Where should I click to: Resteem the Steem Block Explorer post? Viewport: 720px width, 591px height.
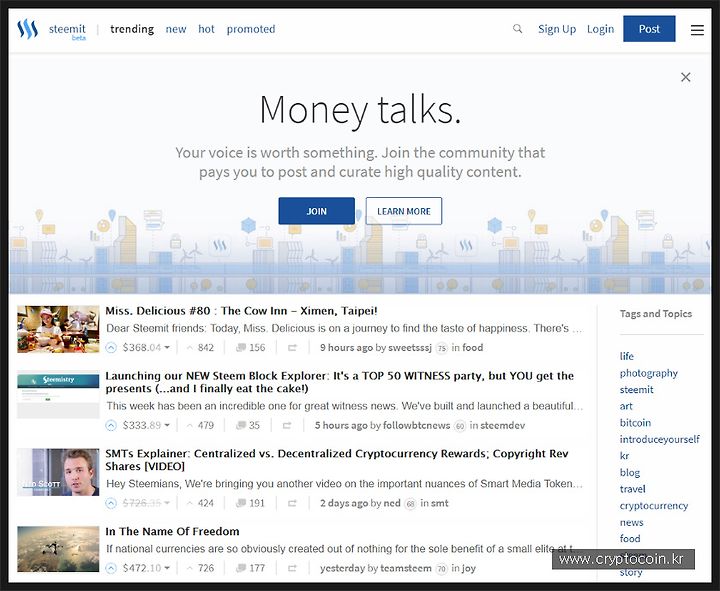[287, 426]
